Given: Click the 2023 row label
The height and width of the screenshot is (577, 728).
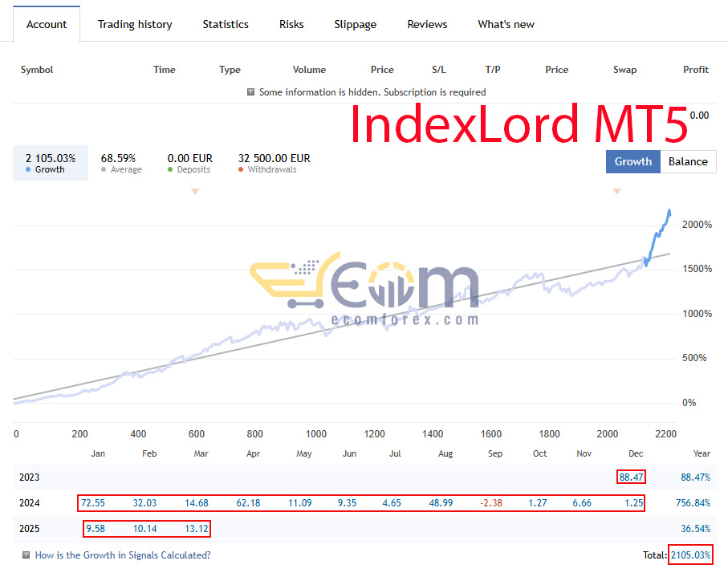Looking at the screenshot, I should coord(29,477).
